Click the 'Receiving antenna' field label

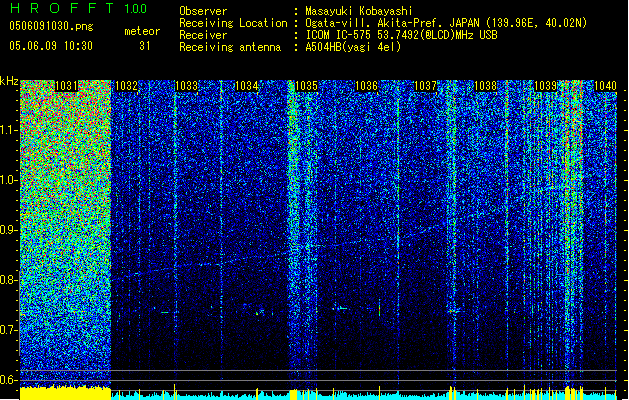230,47
